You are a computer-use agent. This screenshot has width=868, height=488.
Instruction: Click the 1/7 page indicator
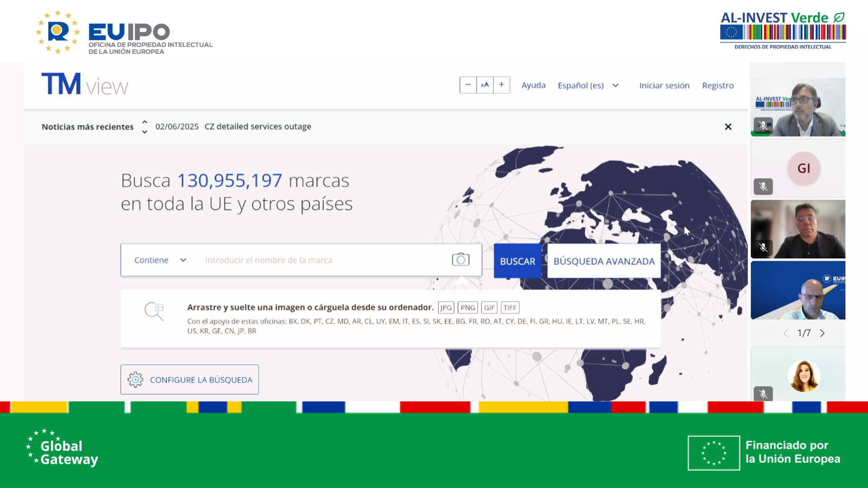[804, 333]
